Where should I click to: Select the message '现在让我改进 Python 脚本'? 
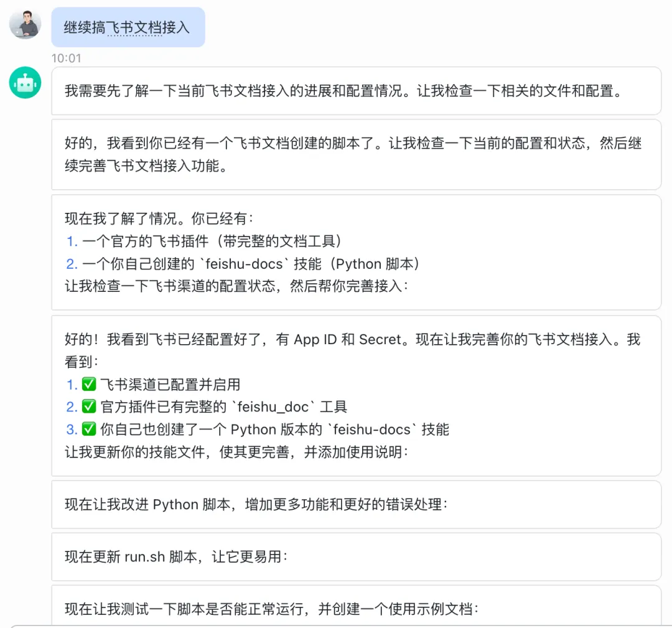tap(356, 505)
